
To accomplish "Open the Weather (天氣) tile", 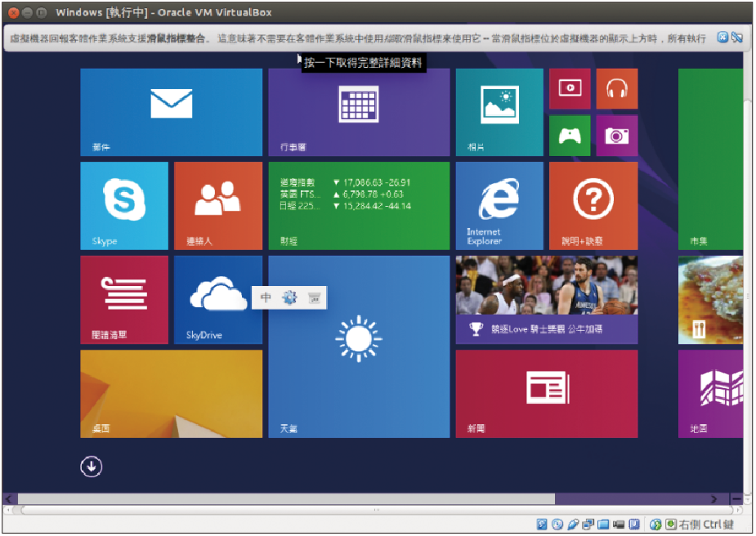I will (359, 346).
